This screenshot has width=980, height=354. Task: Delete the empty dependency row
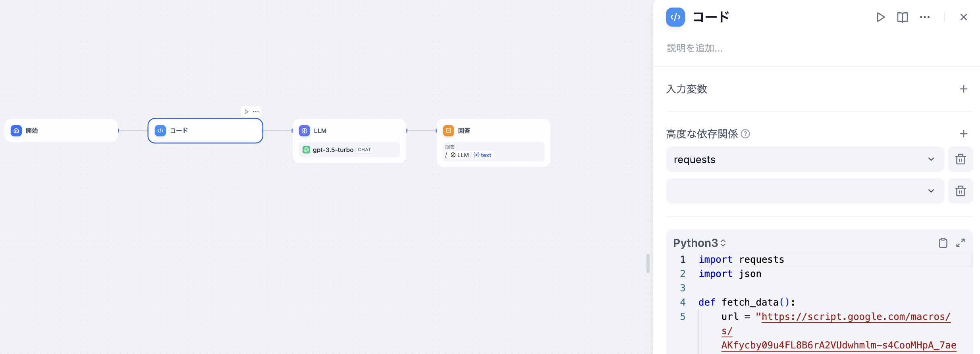(960, 191)
